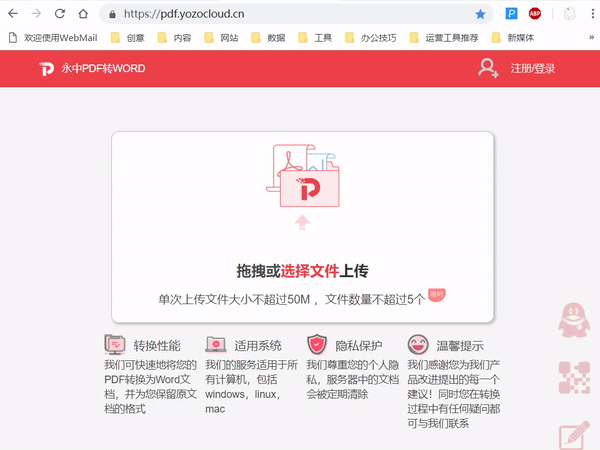600x450 pixels.
Task: Expand the 运营工具推荐 bookmark folder
Action: (x=442, y=38)
